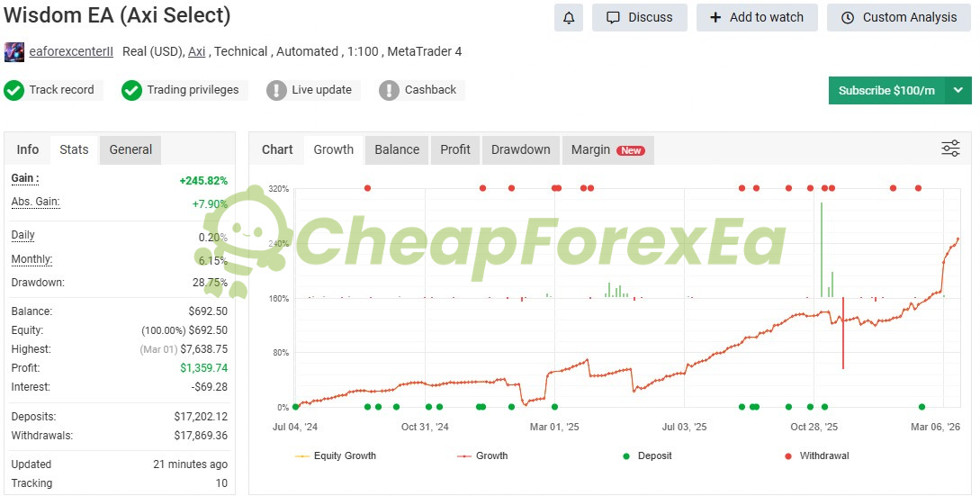
Task: Click the Monthly value 6.15%
Action: [x=213, y=261]
